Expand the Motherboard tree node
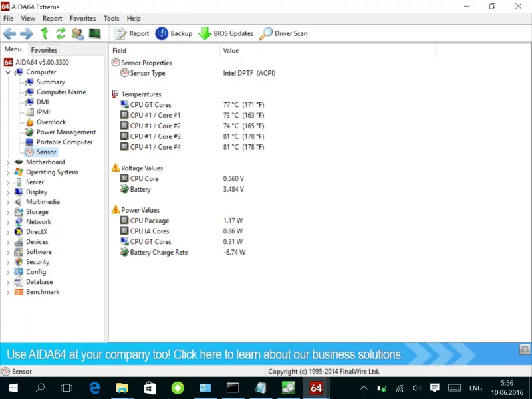Viewport: 532px width, 399px height. 8,162
